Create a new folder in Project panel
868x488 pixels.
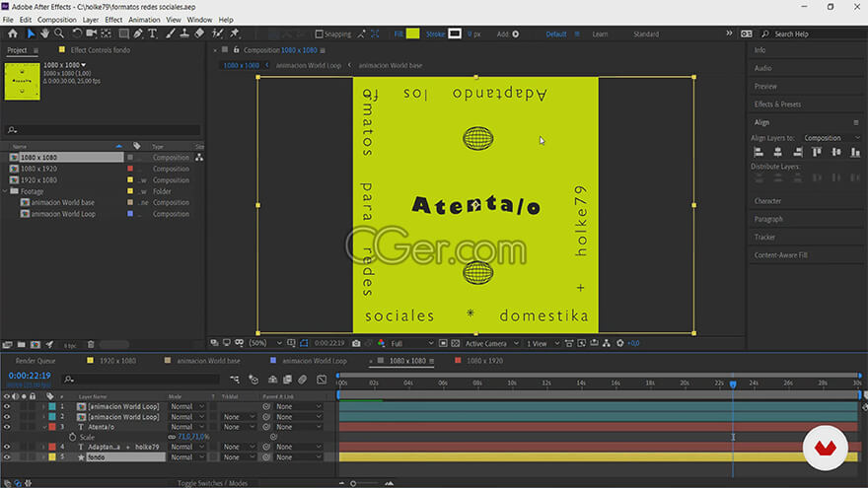click(21, 345)
